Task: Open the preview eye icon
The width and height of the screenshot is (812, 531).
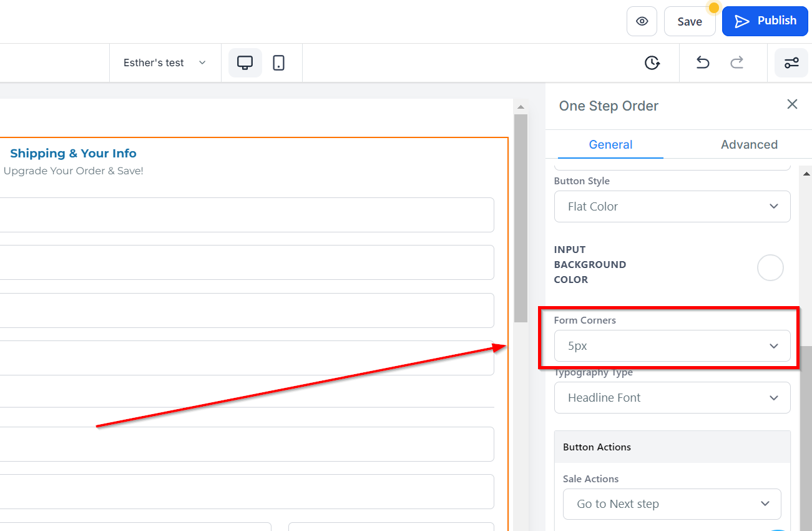Action: tap(642, 21)
